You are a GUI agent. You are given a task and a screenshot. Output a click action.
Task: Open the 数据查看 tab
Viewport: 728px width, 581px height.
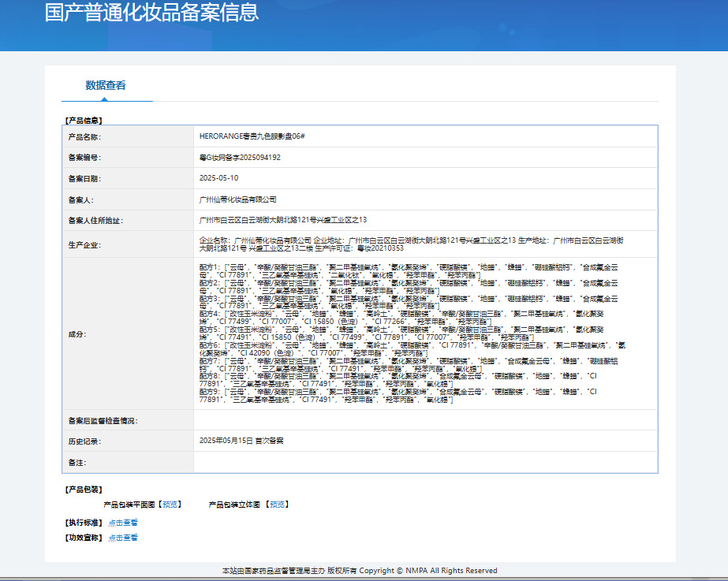coord(106,85)
